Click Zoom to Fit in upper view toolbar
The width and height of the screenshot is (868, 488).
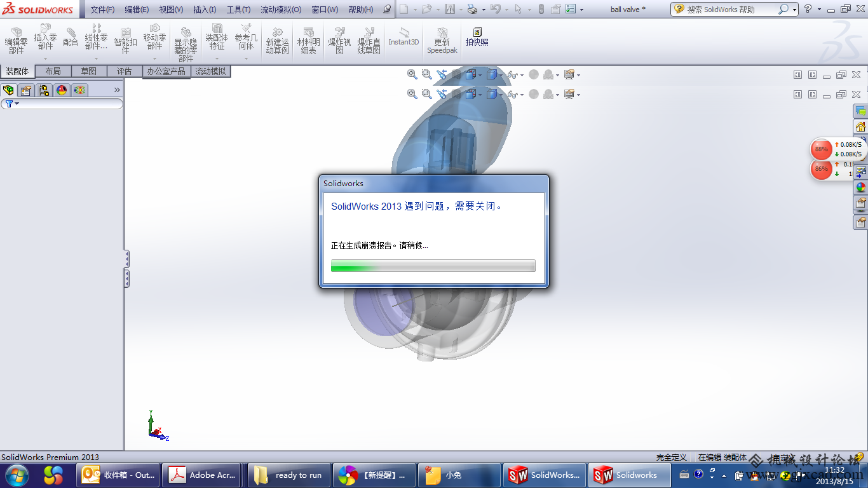coord(412,74)
